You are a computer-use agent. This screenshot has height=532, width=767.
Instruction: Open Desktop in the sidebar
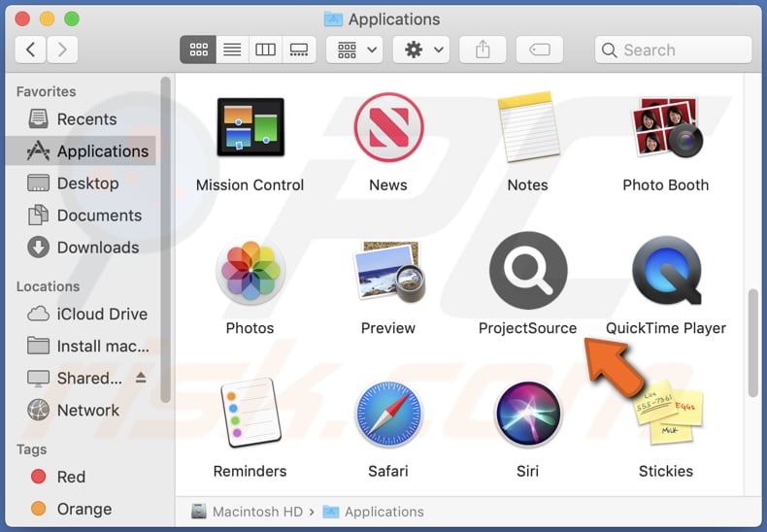point(81,183)
